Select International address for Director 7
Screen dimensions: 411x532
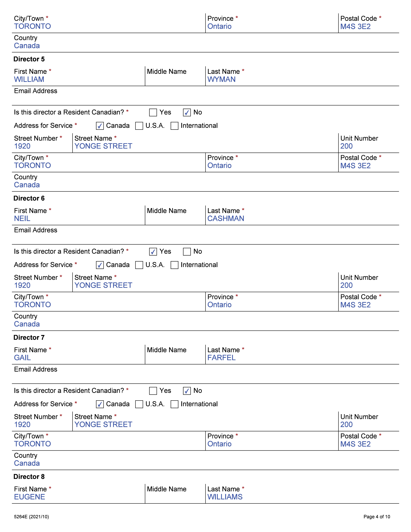(x=174, y=404)
